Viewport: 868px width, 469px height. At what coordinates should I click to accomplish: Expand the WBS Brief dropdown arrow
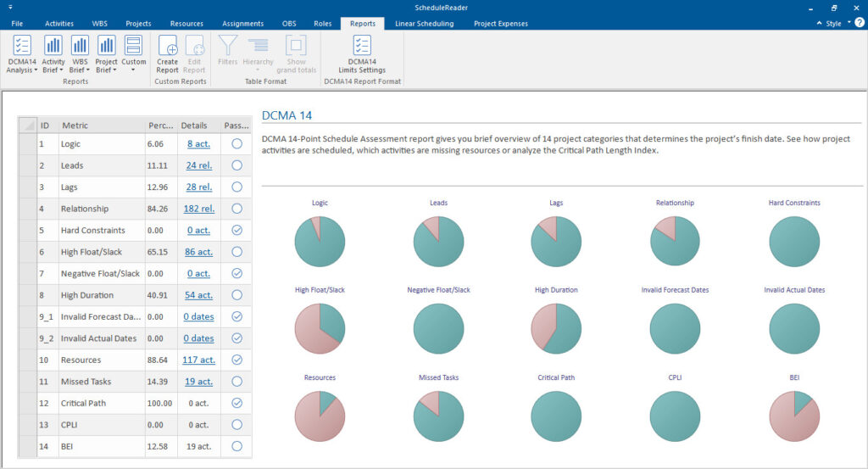click(87, 70)
